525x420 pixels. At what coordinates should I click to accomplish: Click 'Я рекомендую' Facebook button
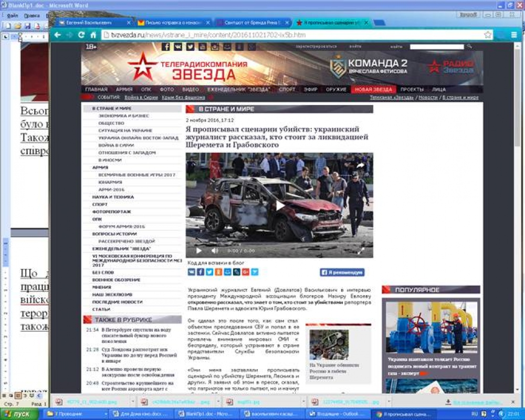click(x=342, y=272)
